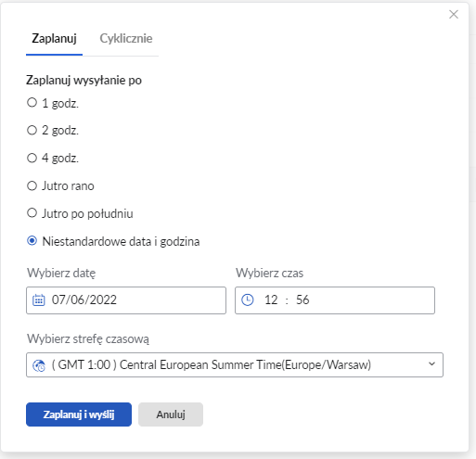Select the 1 godz. radio option
476x459 pixels.
click(x=32, y=103)
